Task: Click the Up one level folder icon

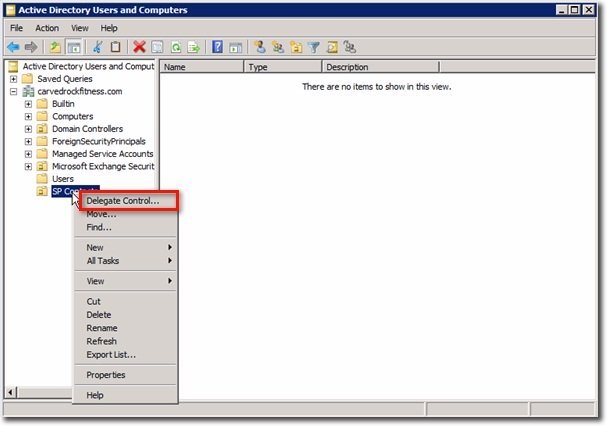Action: click(55, 47)
